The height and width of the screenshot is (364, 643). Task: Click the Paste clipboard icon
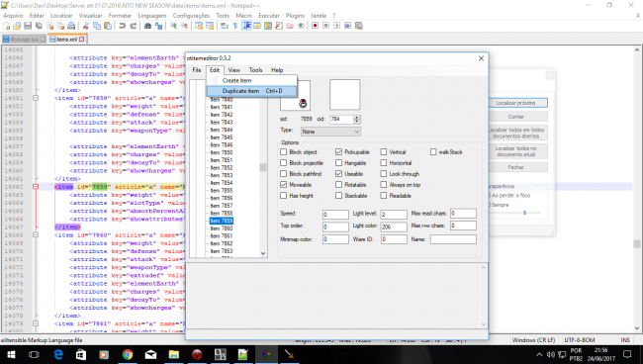click(x=108, y=26)
